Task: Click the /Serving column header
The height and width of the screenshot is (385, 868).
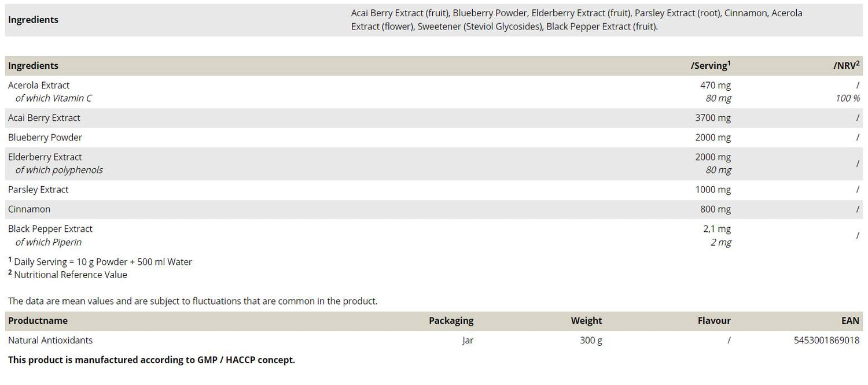Action: click(x=711, y=66)
